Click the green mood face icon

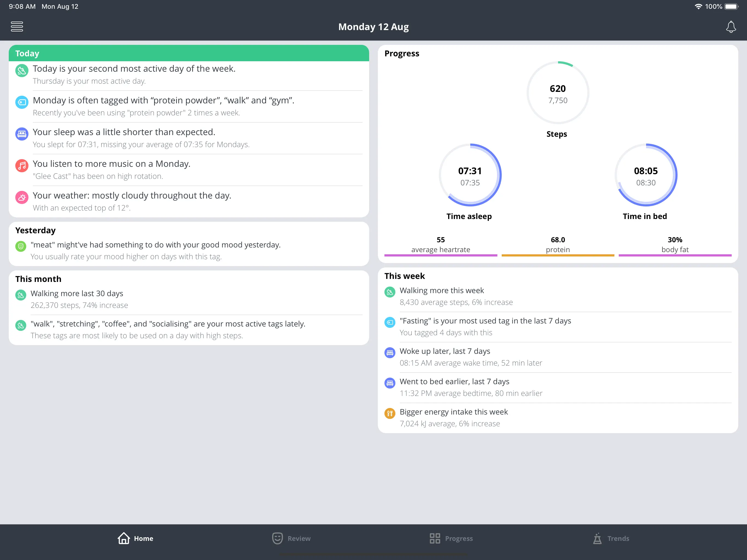21,246
